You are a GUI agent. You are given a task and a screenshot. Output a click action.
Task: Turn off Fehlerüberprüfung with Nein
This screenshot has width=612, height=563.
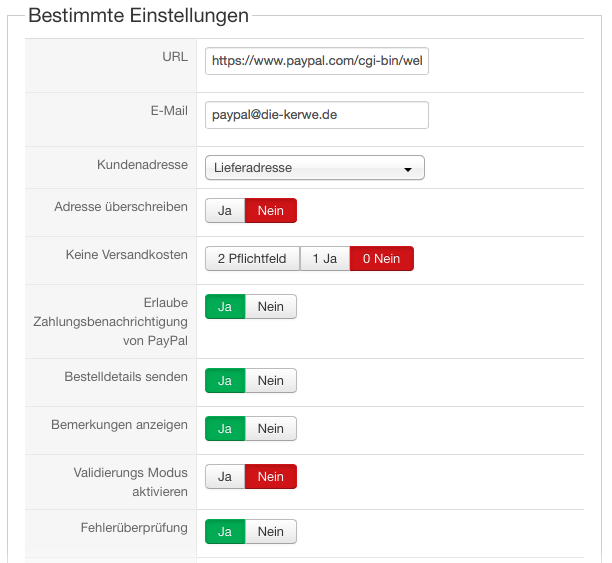click(271, 532)
